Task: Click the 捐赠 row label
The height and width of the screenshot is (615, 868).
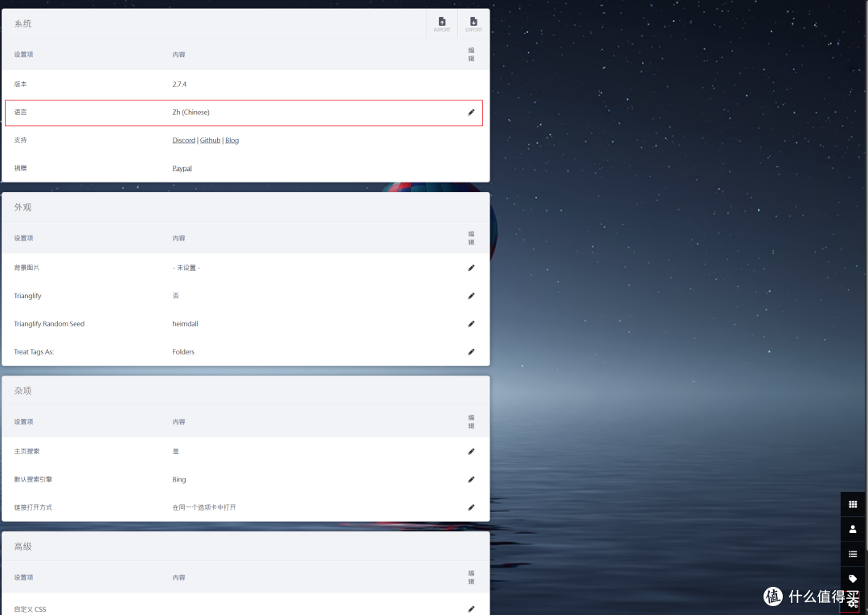Action: point(20,168)
